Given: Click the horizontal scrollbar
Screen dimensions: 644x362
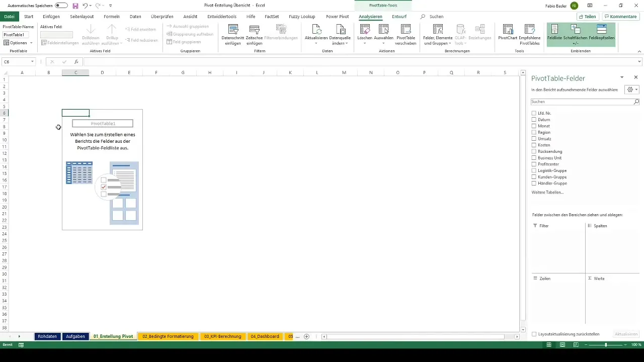Looking at the screenshot, I should click(x=417, y=336).
